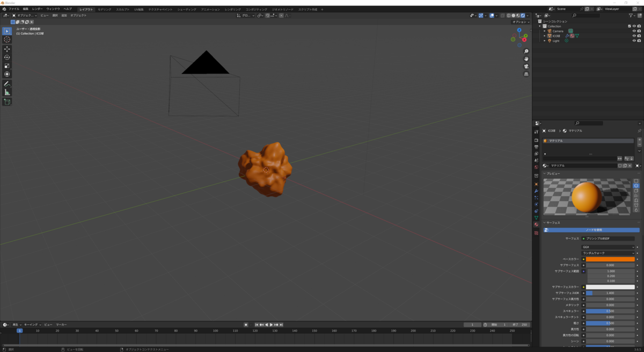Image resolution: width=644 pixels, height=352 pixels.
Task: Disable Light in renders
Action: click(x=639, y=41)
